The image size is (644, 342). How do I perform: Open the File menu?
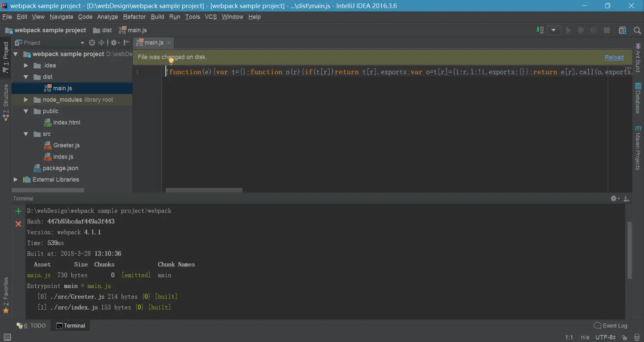(x=7, y=17)
